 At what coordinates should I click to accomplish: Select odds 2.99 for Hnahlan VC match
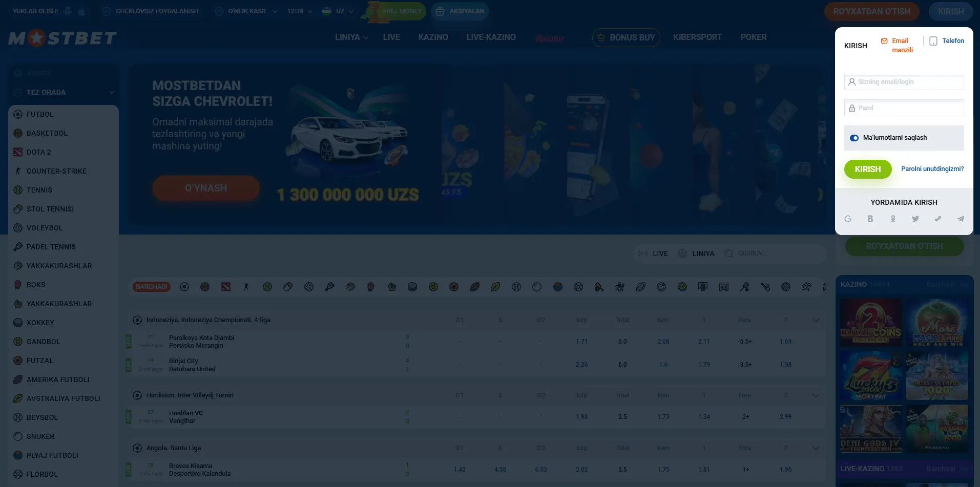click(785, 417)
